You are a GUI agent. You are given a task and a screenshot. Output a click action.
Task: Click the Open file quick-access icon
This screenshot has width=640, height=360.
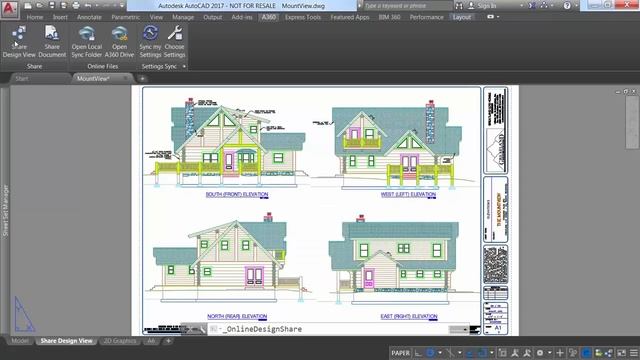pyautogui.click(x=40, y=6)
